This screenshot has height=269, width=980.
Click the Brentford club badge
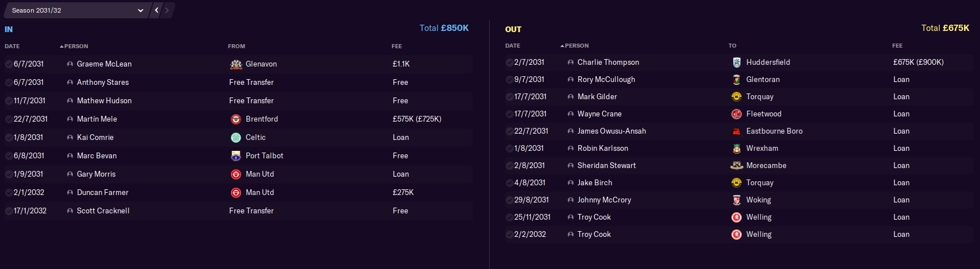(236, 119)
